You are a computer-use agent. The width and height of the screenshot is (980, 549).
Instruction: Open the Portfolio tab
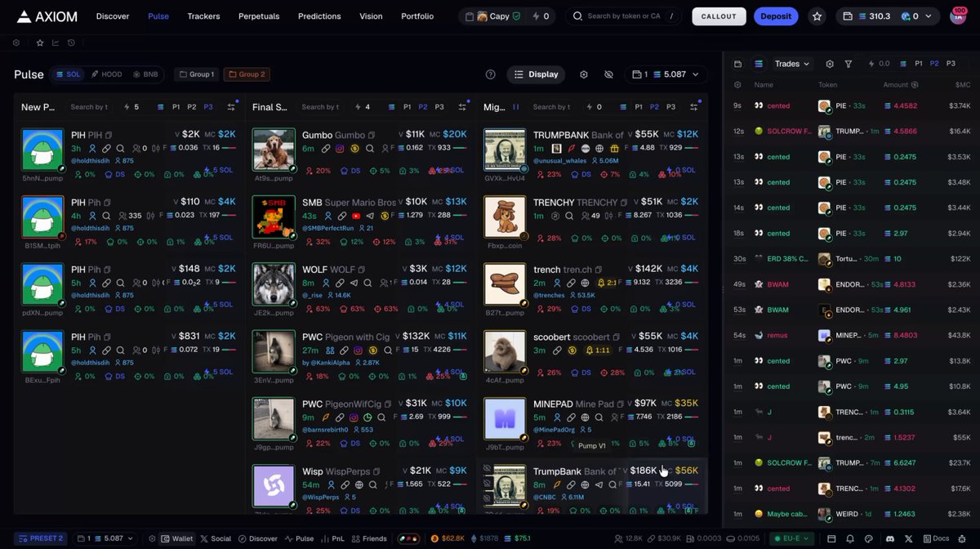[417, 16]
